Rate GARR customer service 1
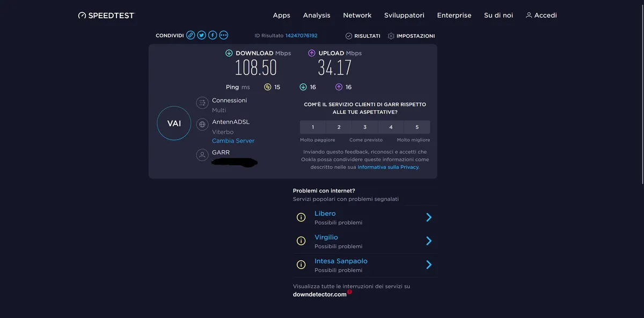644x318 pixels. point(313,127)
